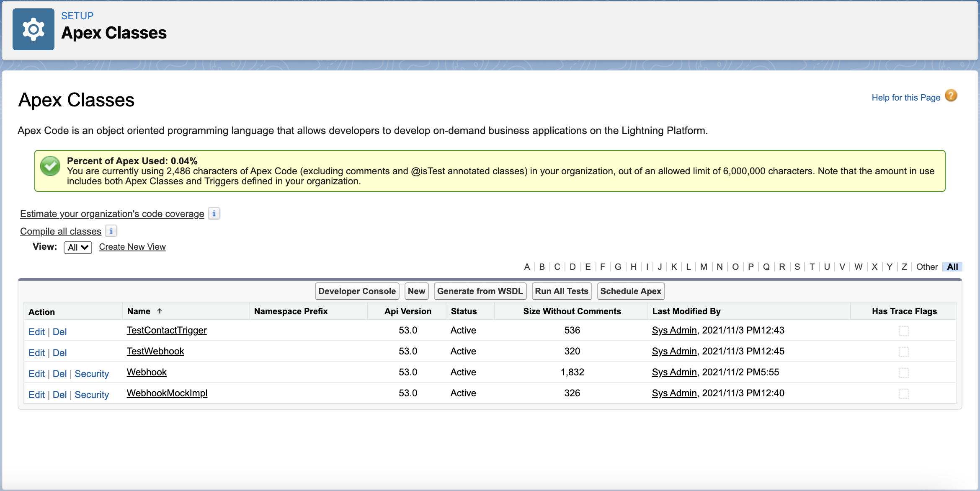This screenshot has height=491, width=980.
Task: Edit the TestContactTrigger class
Action: coord(36,332)
